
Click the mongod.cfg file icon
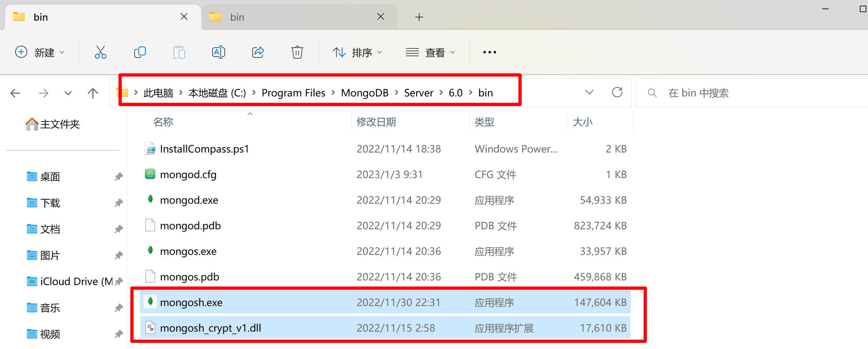click(150, 174)
